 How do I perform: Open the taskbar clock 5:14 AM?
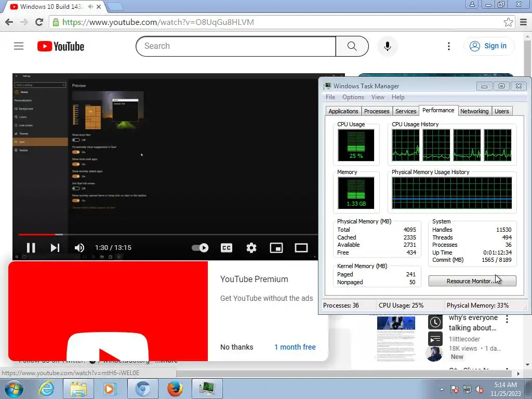[506, 389]
